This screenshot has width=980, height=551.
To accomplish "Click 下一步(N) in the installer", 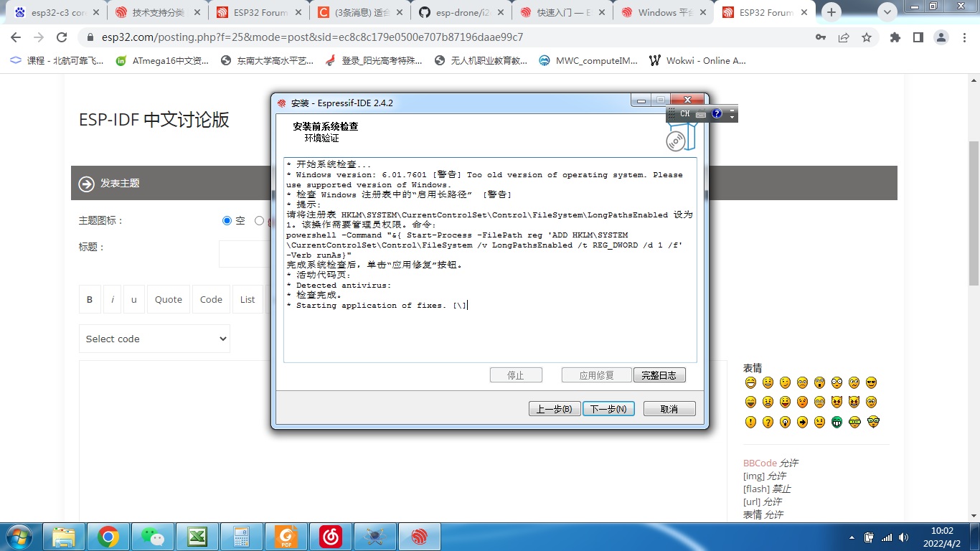I will coord(608,409).
